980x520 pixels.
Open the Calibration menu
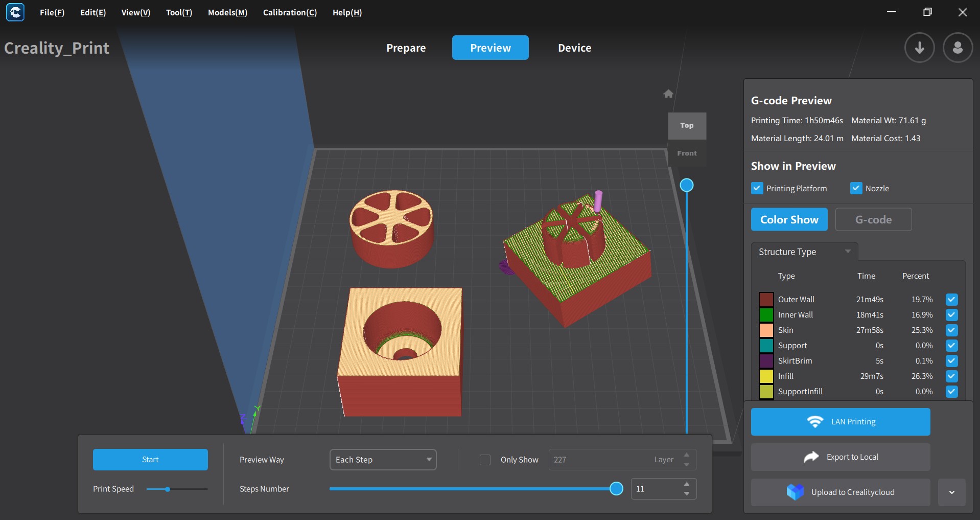pos(290,12)
